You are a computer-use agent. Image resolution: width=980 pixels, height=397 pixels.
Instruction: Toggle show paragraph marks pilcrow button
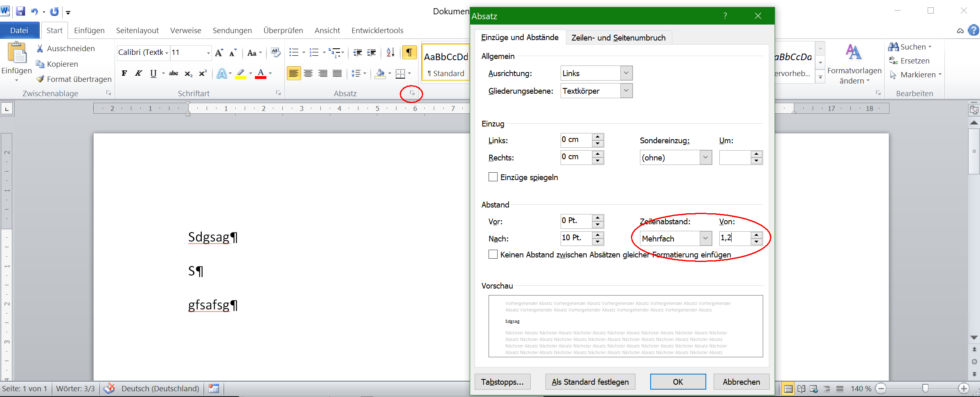(409, 52)
